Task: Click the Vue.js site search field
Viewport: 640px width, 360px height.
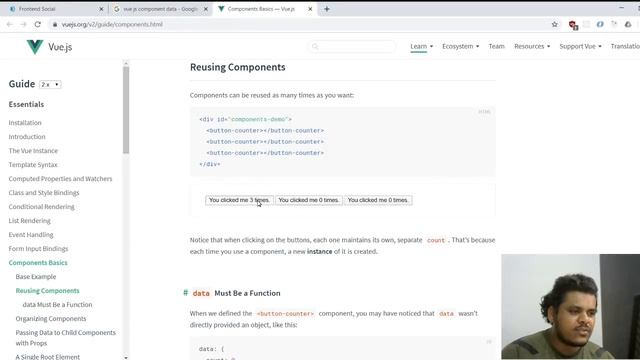Action: (352, 47)
